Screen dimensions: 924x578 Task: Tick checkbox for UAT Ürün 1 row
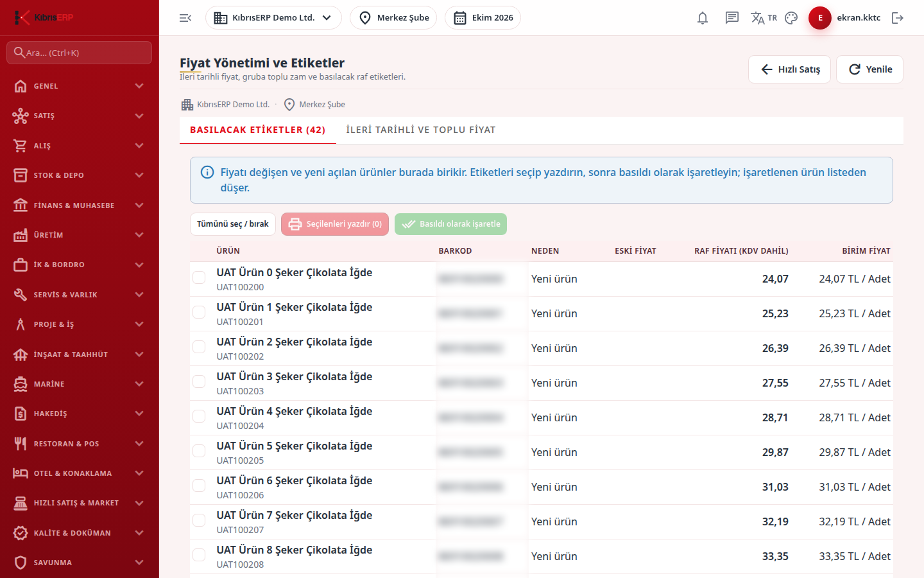[199, 312]
